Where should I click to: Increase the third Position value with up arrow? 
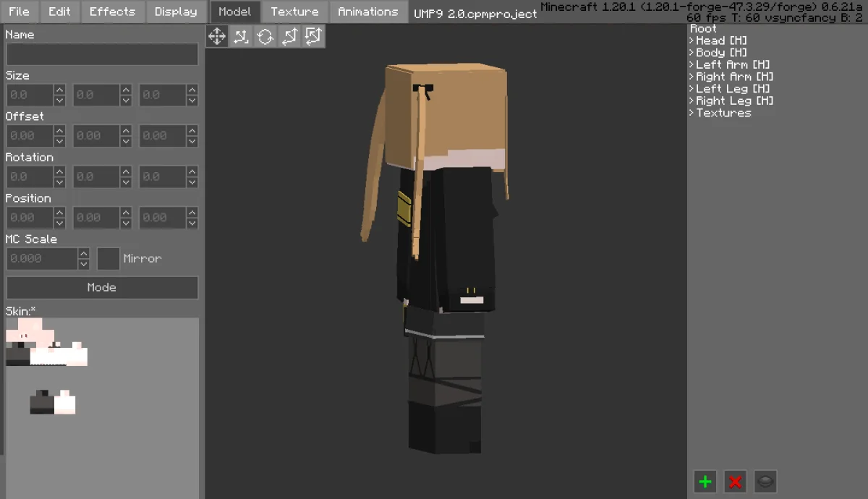click(x=192, y=212)
